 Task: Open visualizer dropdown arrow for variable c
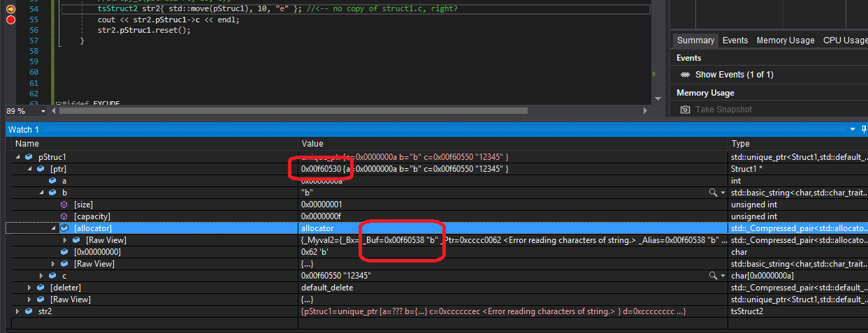[x=722, y=276]
